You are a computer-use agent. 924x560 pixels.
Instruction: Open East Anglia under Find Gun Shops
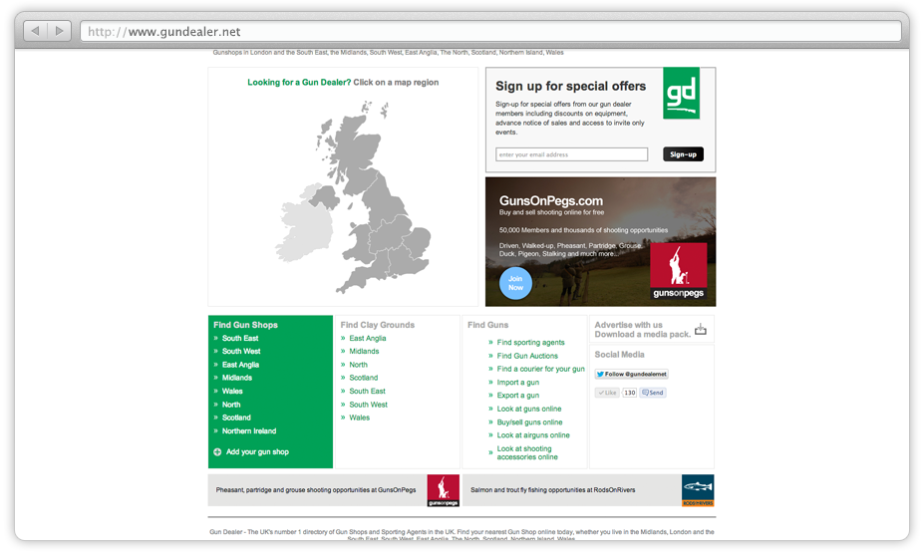coord(240,365)
